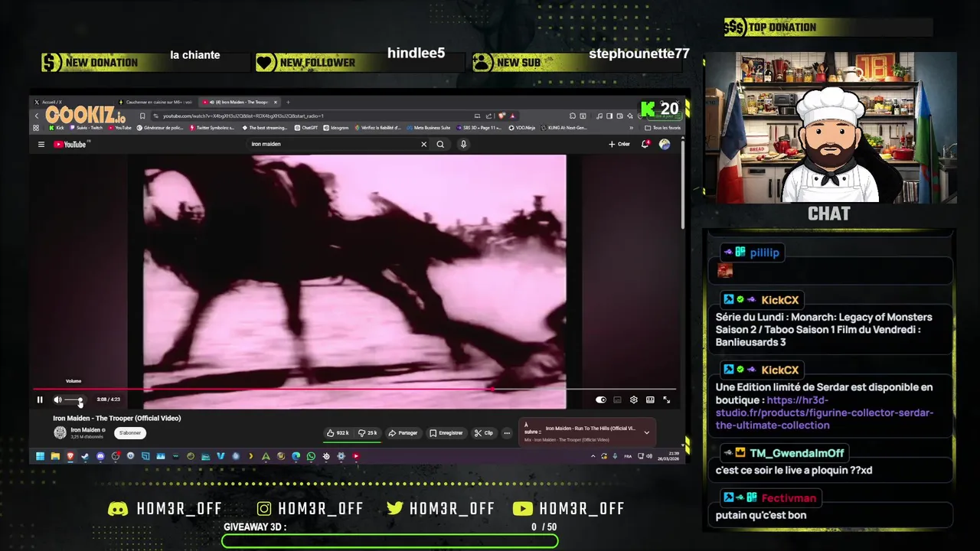The image size is (980, 551).
Task: Open File Explorer from the taskbar
Action: [55, 456]
